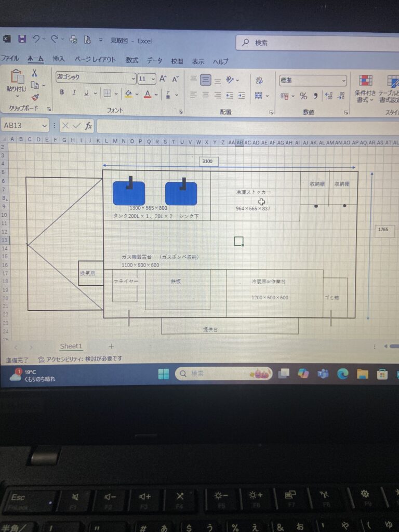Screen dimensions: 399x532
Task: Click the アクセシビリティ status bar message
Action: tap(80, 359)
